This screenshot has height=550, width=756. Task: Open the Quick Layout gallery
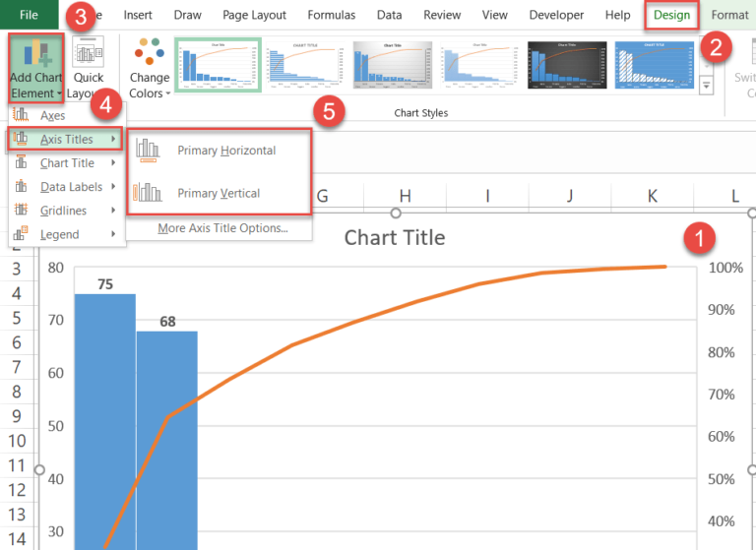[88, 68]
